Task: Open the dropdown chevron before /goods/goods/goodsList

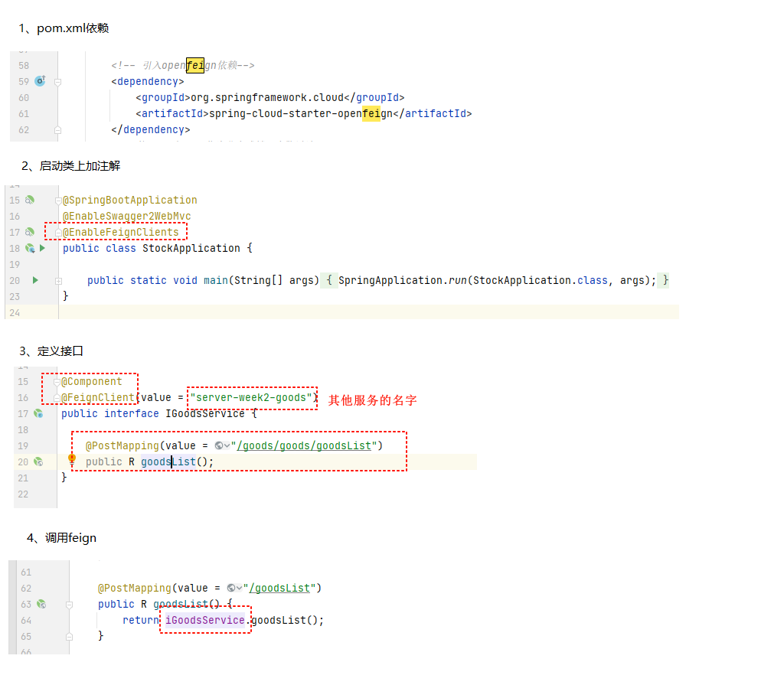Action: (227, 445)
